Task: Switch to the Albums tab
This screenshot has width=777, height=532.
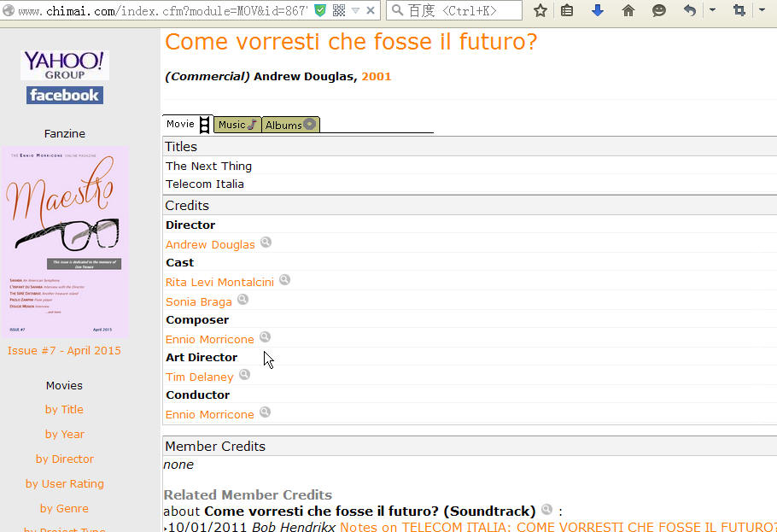Action: point(290,125)
